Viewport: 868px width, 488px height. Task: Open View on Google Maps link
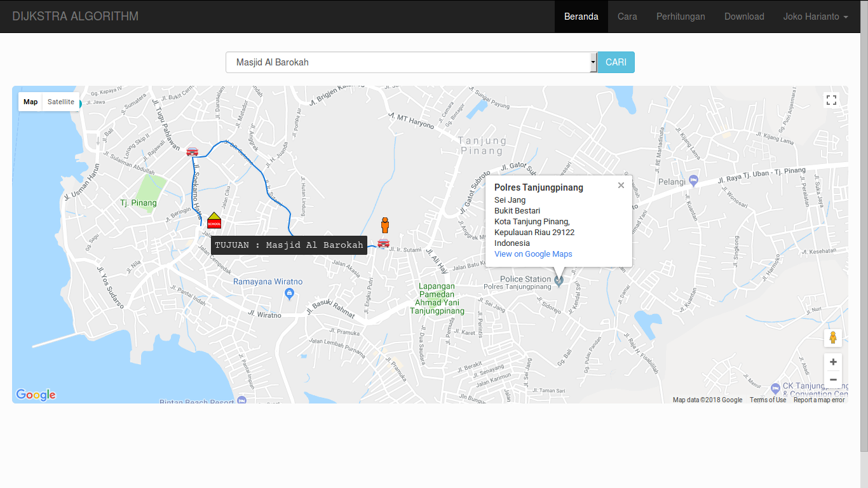point(533,254)
